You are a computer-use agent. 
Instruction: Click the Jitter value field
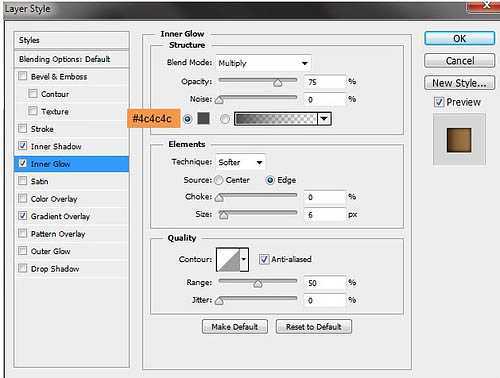[x=324, y=300]
